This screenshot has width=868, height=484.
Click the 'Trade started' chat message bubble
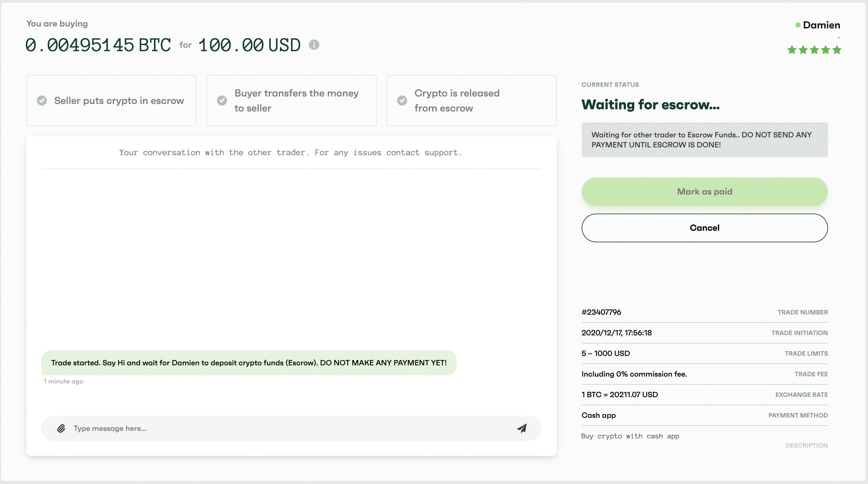249,363
